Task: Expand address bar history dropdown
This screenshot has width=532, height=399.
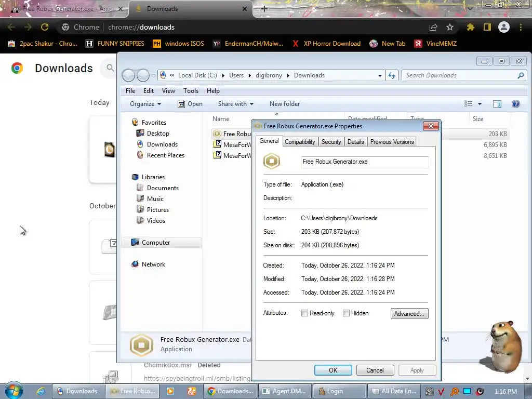Action: pyautogui.click(x=380, y=75)
